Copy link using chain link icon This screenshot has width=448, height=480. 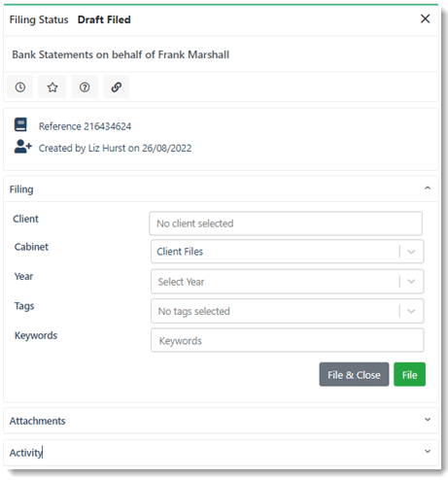[x=117, y=86]
